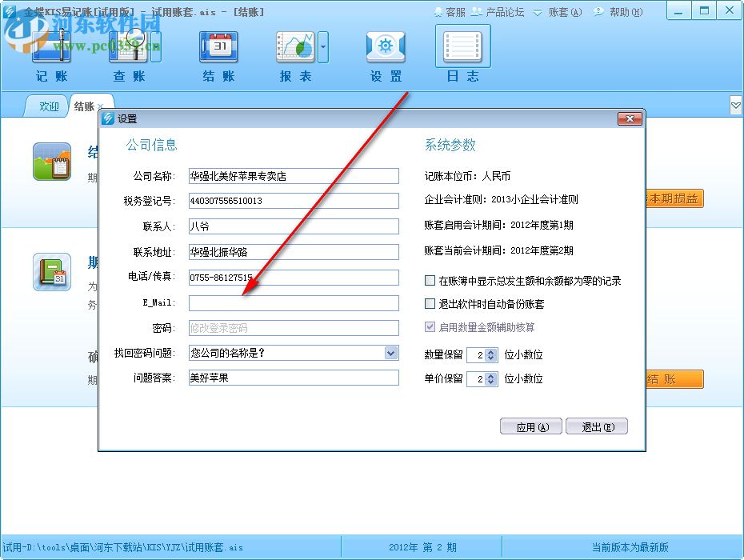Exit settings via 退出(E) button
744x560 pixels.
[x=597, y=426]
